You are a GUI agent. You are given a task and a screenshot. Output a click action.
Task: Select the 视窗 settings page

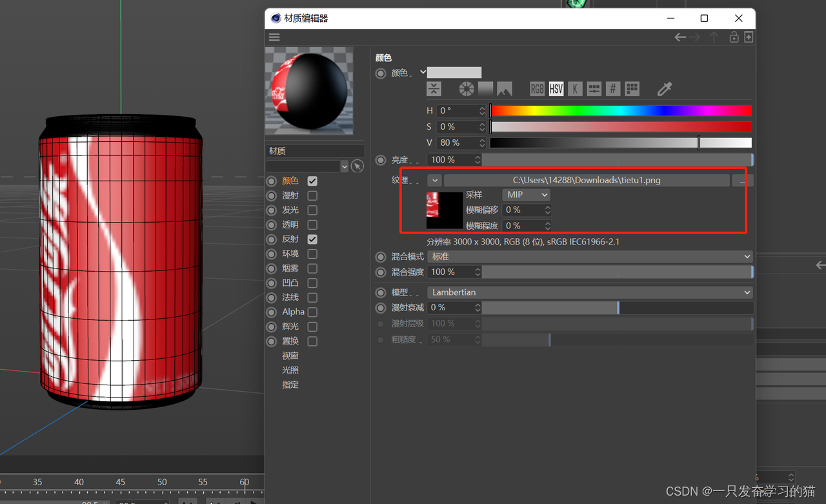coord(290,356)
